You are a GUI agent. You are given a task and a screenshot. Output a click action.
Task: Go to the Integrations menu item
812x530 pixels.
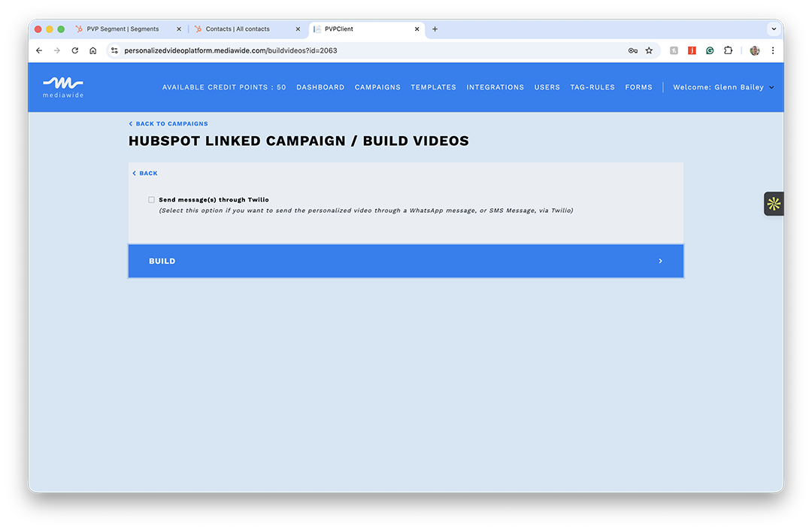[495, 87]
